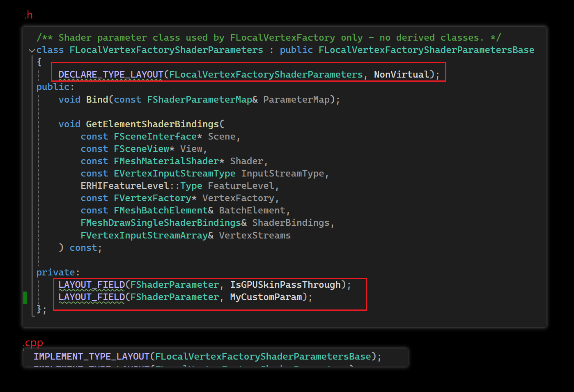The image size is (574, 392).
Task: Click the MyCustomParam field name
Action: [x=266, y=297]
